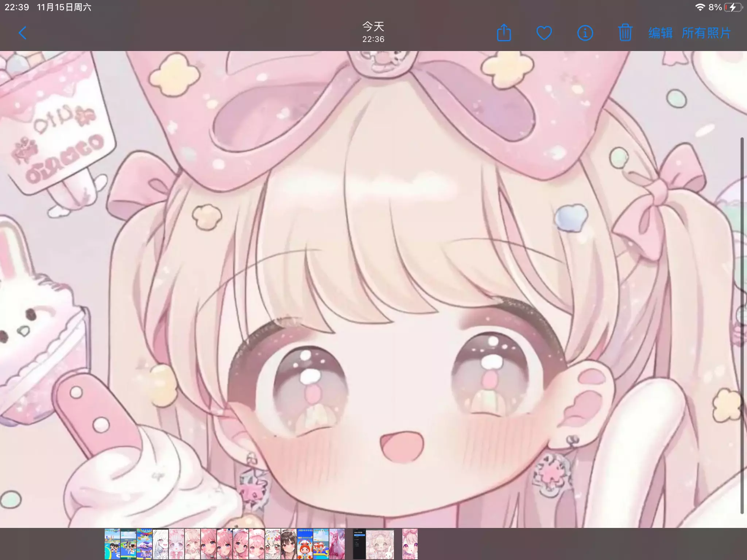Select the blonde girl with bunny thumbnail

tap(380, 544)
